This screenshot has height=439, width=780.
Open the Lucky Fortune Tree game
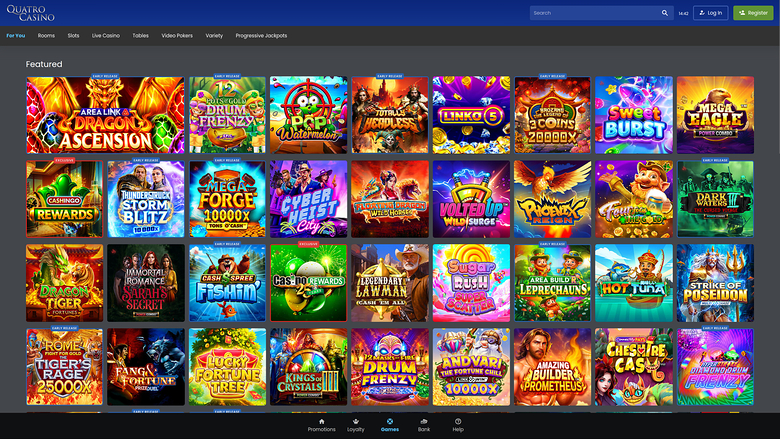[227, 367]
